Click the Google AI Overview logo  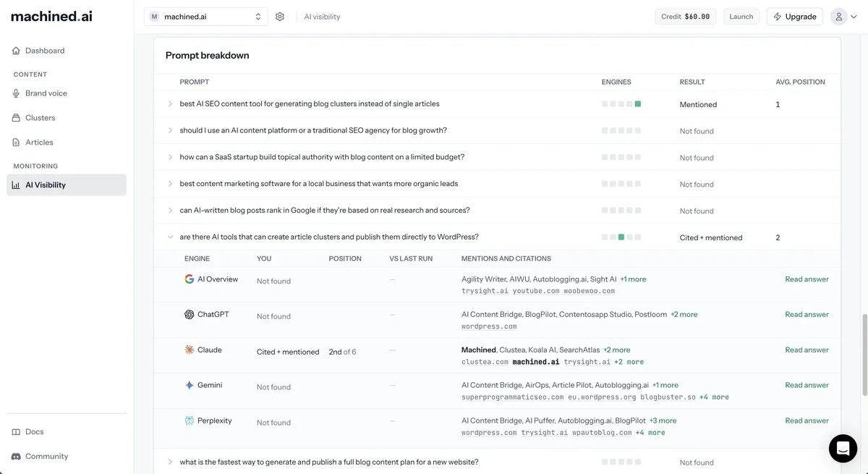[x=190, y=279]
